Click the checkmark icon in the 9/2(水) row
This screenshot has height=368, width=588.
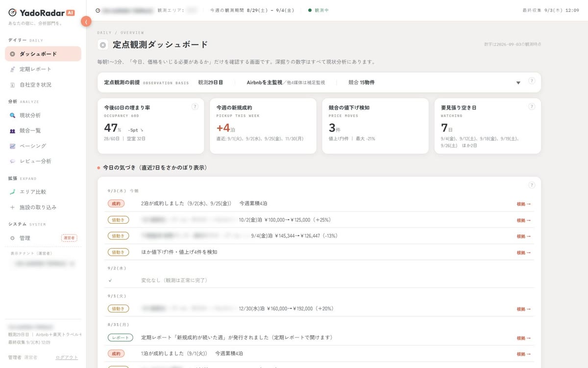[x=110, y=280]
